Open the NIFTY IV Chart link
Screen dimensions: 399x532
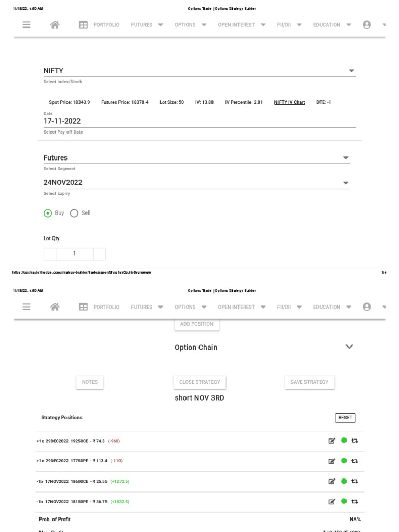[x=289, y=102]
